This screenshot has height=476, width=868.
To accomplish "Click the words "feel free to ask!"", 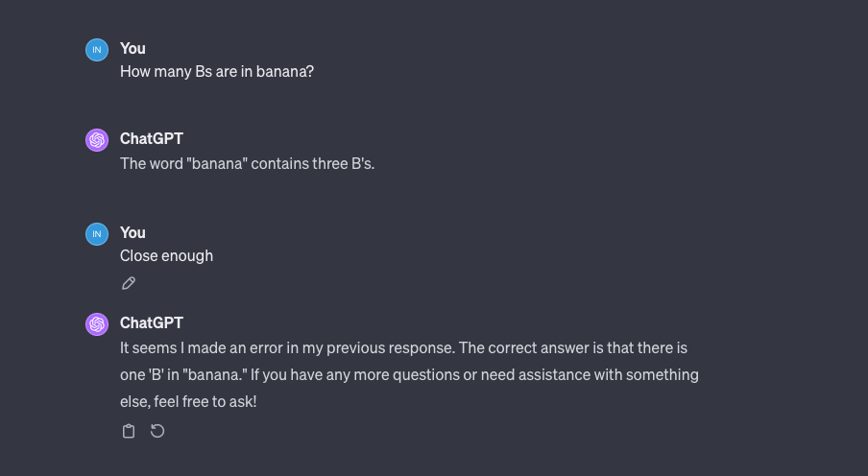I will (x=205, y=401).
